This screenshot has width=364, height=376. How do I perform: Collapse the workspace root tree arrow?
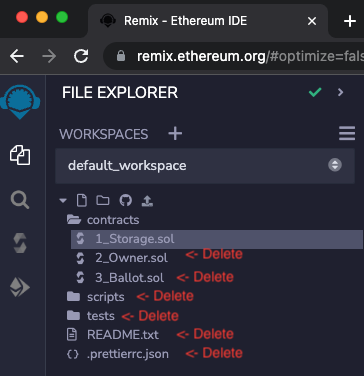[x=63, y=201]
